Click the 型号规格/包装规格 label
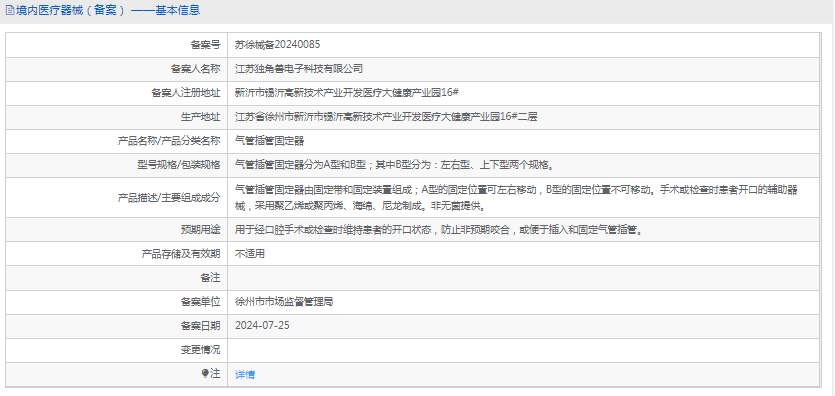 [178, 165]
